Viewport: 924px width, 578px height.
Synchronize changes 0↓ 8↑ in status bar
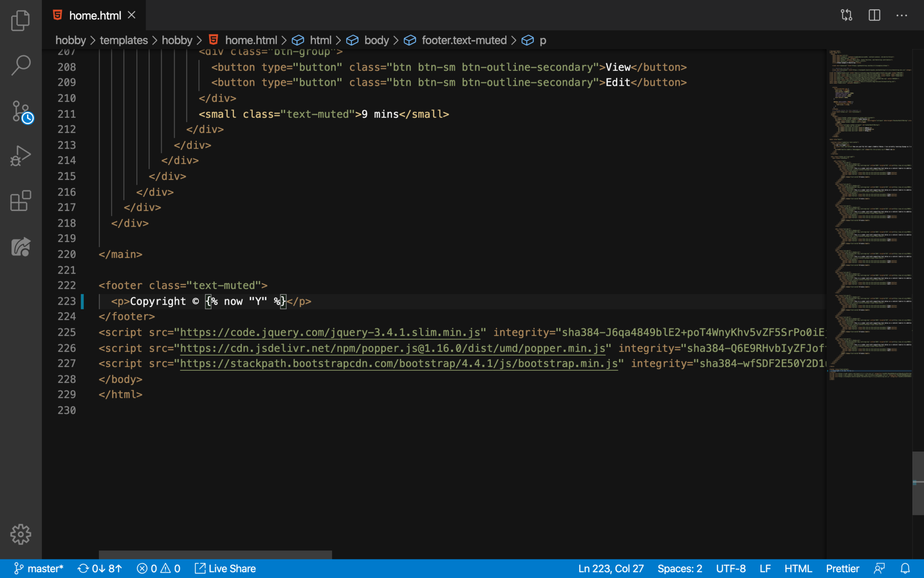click(x=100, y=569)
